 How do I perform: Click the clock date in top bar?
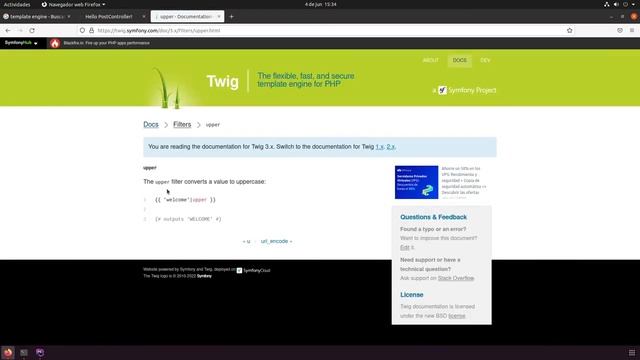point(320,4)
